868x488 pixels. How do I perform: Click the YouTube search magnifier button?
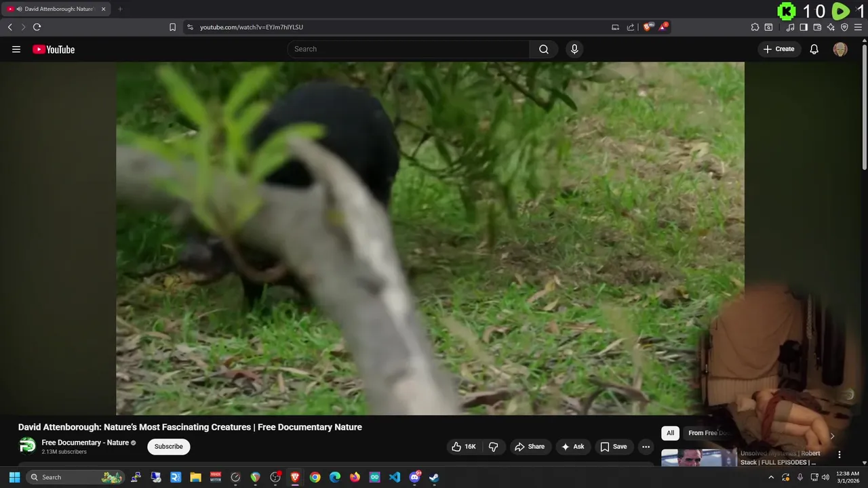[x=544, y=49]
